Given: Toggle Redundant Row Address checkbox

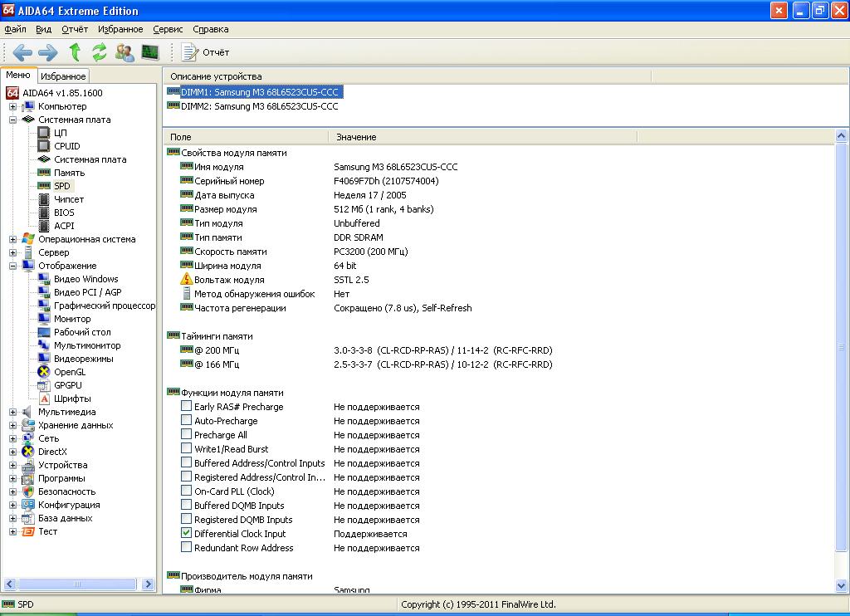Looking at the screenshot, I should tap(186, 547).
